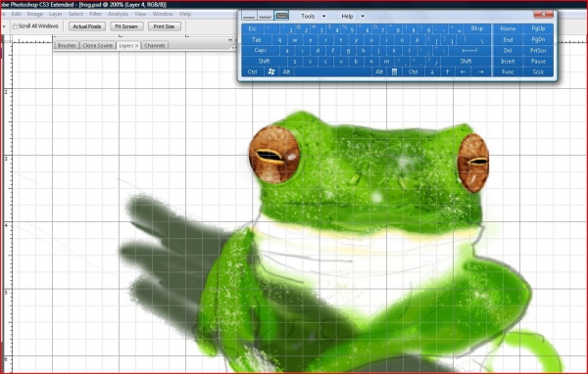
Task: Open the Analysis menu
Action: (x=119, y=14)
